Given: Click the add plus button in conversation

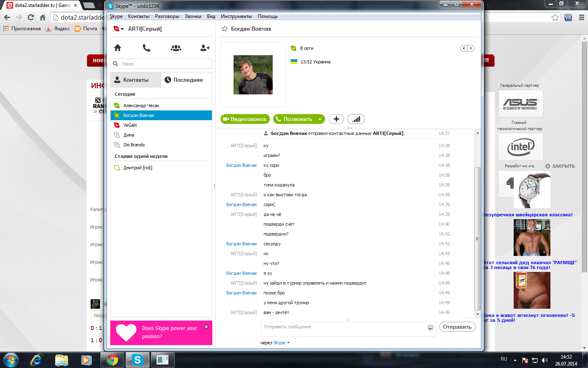Looking at the screenshot, I should click(x=336, y=119).
